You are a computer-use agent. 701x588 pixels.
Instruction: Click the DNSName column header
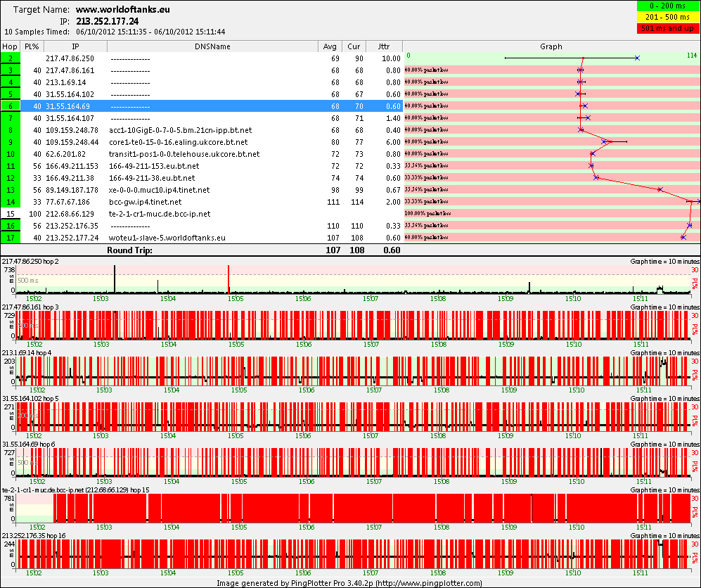pos(212,46)
